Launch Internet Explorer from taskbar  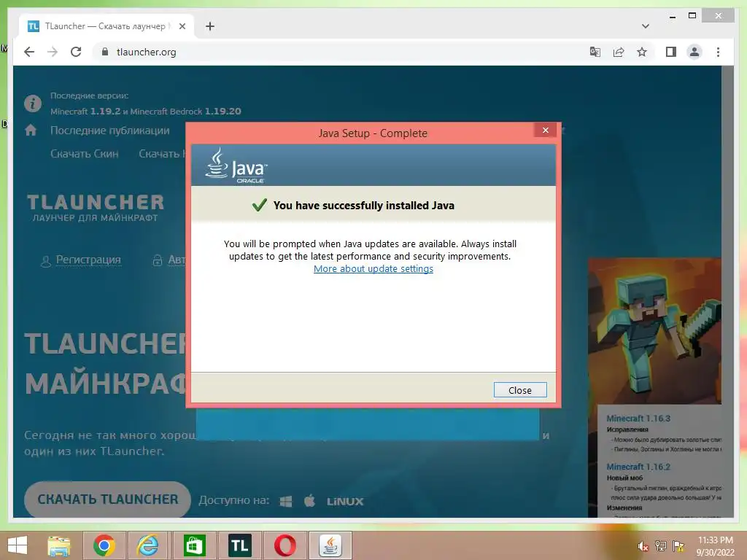point(148,545)
